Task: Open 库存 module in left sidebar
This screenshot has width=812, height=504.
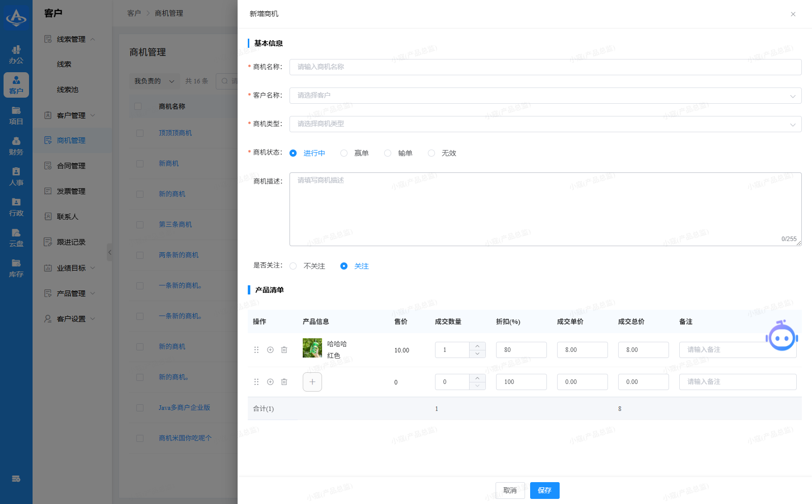Action: (x=16, y=268)
